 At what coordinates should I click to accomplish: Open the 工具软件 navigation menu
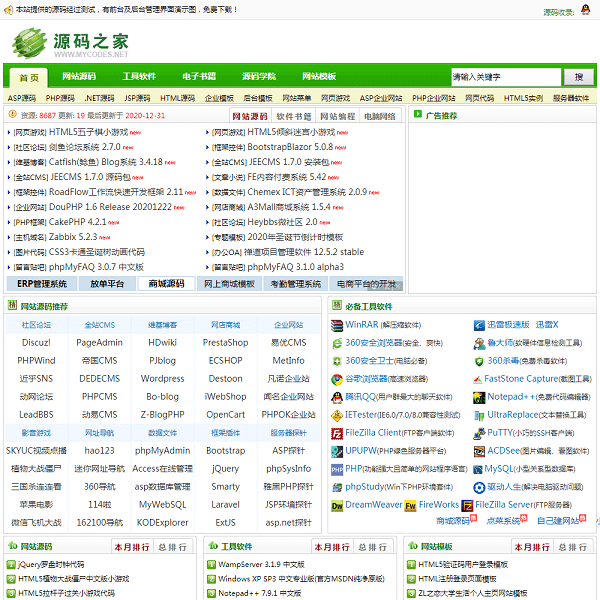tap(139, 76)
